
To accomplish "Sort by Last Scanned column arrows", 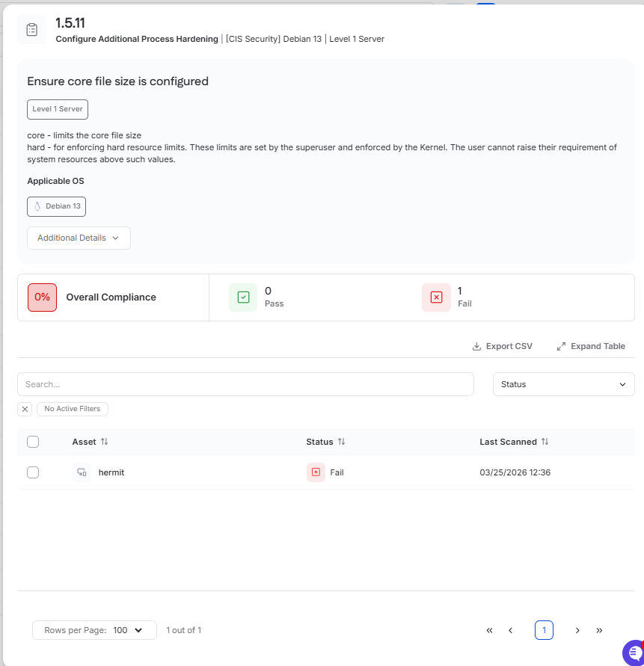I will point(545,442).
